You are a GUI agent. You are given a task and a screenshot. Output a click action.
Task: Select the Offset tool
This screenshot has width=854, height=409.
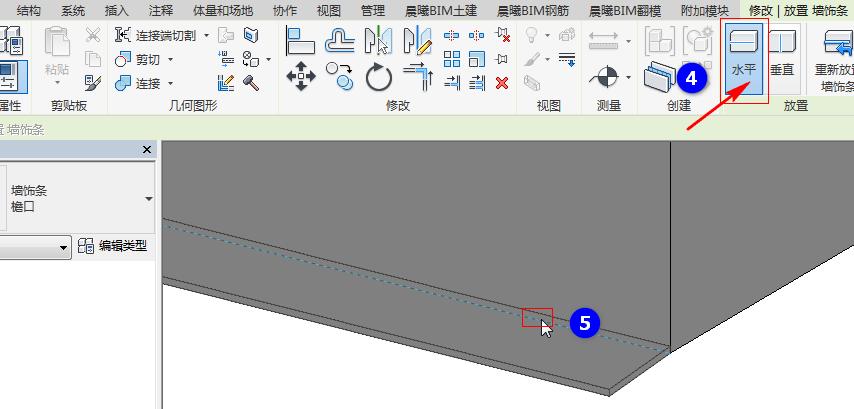(340, 40)
